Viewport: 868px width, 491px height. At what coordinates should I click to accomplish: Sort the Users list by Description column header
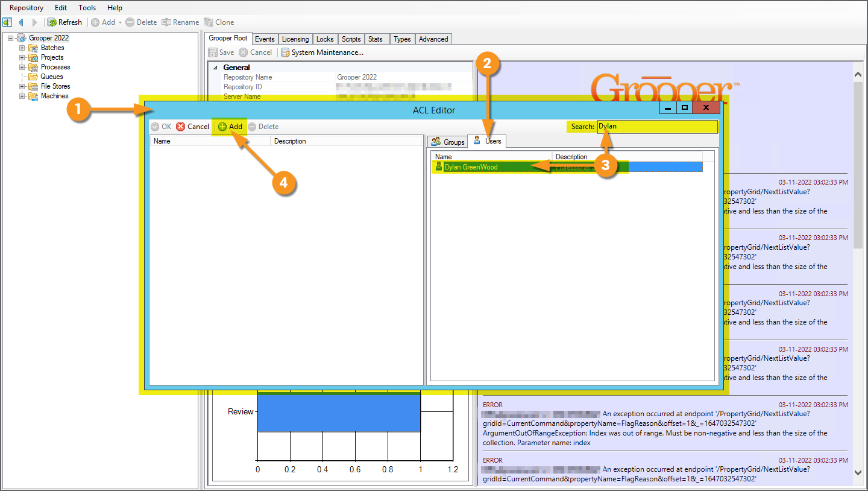pyautogui.click(x=627, y=157)
